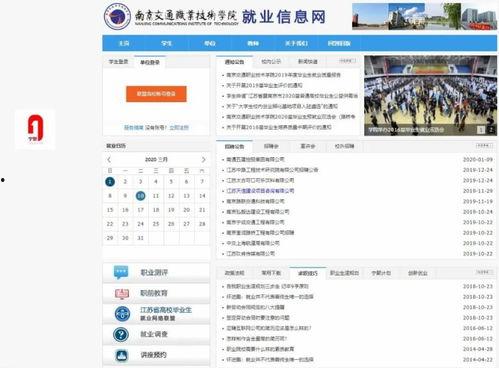Select day 25 in the calendar
The width and height of the screenshot is (499, 368).
(x=156, y=224)
